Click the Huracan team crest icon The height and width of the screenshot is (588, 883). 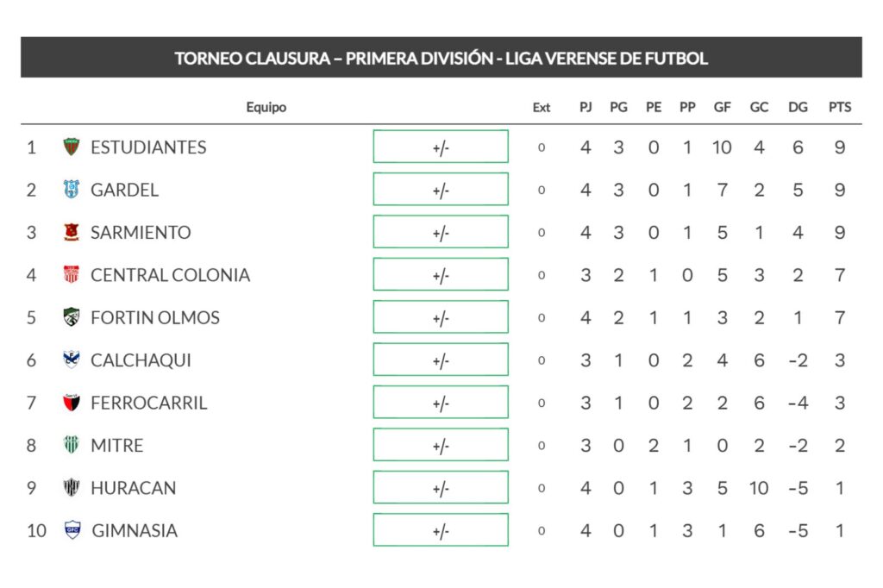point(72,488)
